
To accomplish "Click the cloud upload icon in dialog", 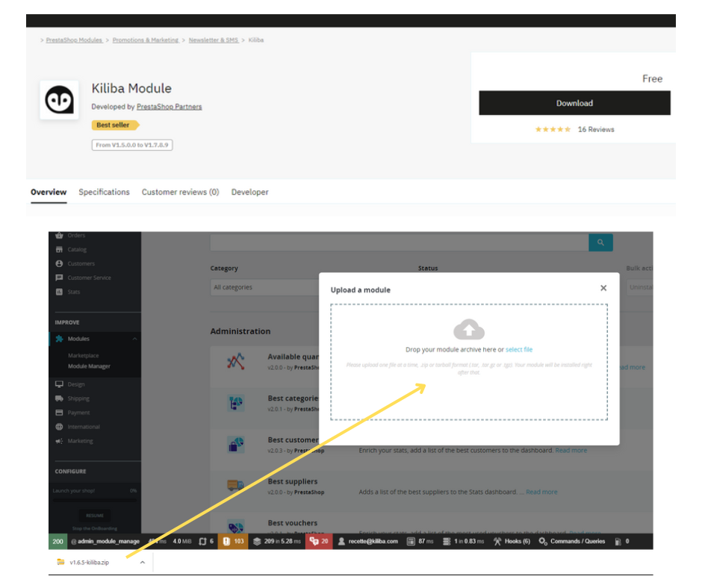I will tap(469, 329).
